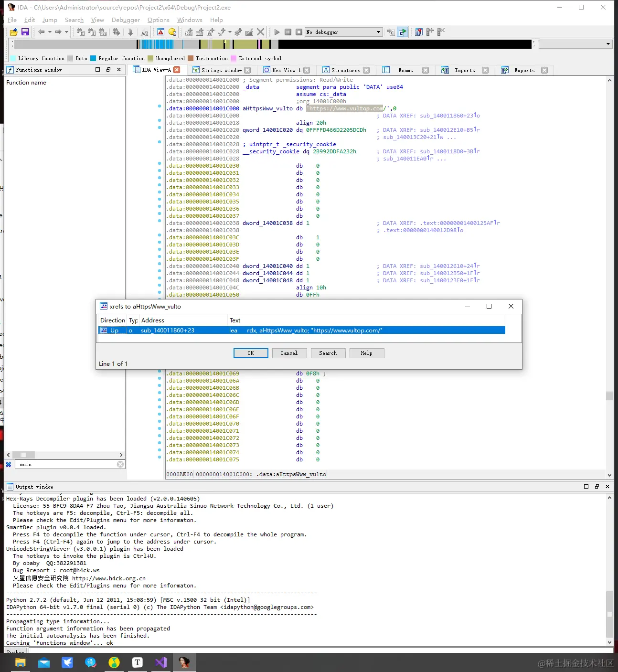Float the Functions window panel
This screenshot has width=618, height=672.
tap(108, 70)
